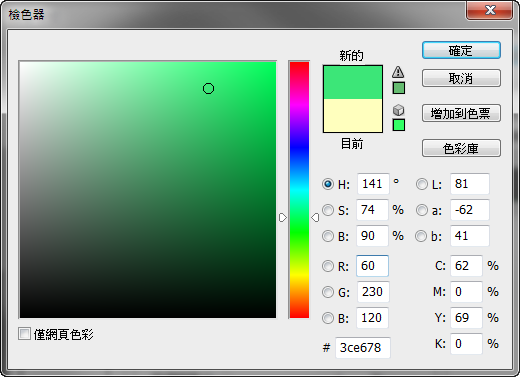Click the 確定 button

click(461, 50)
